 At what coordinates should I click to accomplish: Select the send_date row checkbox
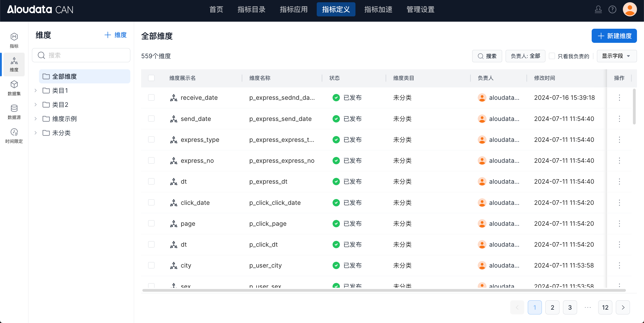(151, 119)
